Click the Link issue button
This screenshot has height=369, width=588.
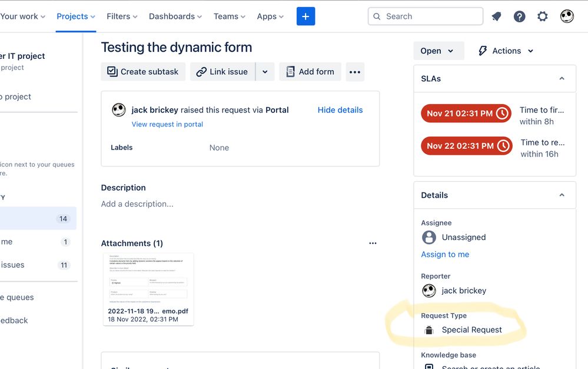[x=222, y=72]
